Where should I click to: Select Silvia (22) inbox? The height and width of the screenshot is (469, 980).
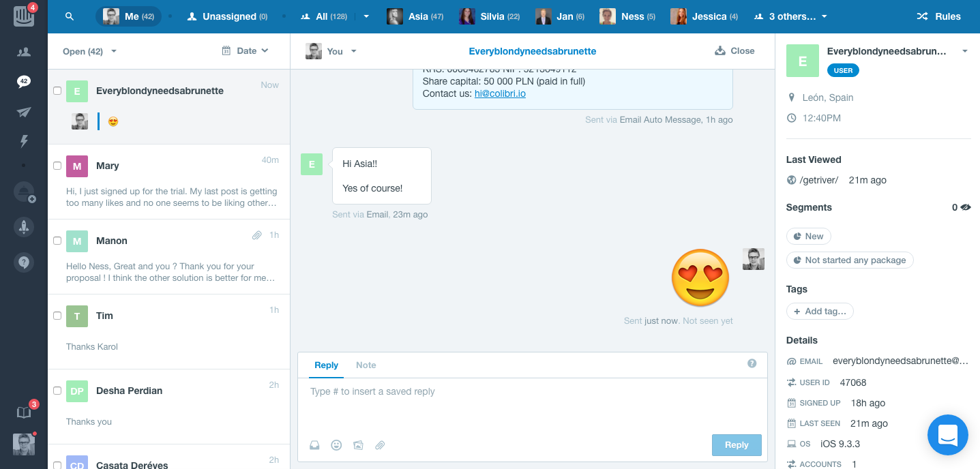[x=490, y=16]
